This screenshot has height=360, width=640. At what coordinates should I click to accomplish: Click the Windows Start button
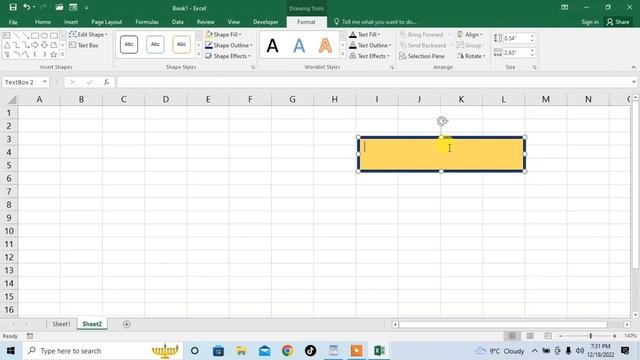point(11,351)
